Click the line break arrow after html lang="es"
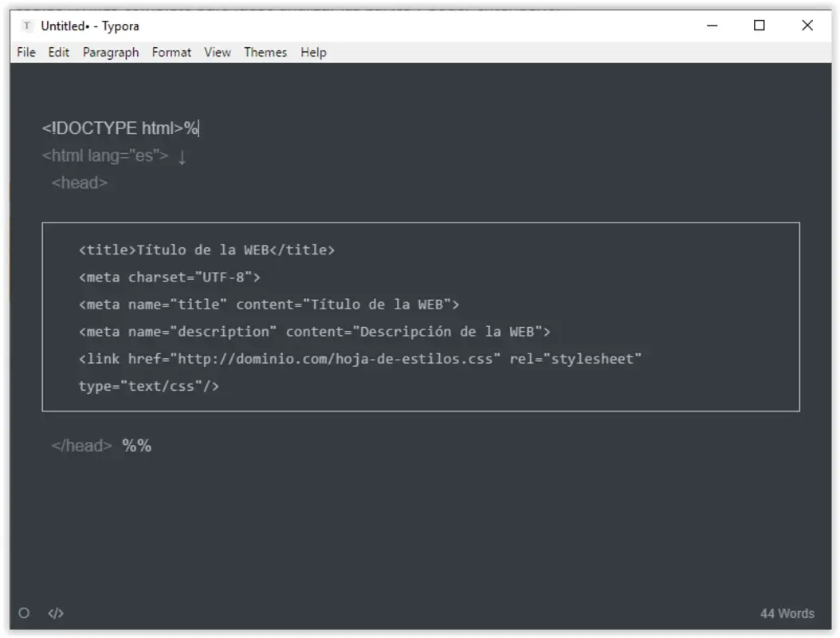This screenshot has height=638, width=840. point(183,156)
